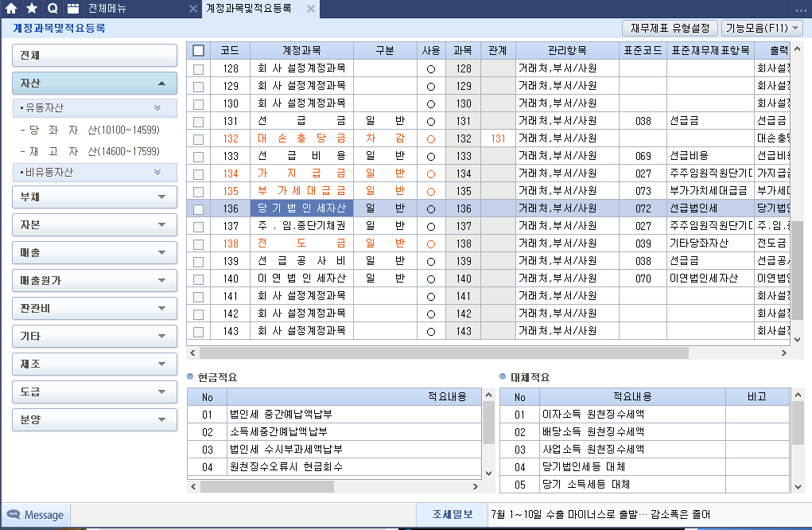Expand the 제조 category

[x=95, y=364]
